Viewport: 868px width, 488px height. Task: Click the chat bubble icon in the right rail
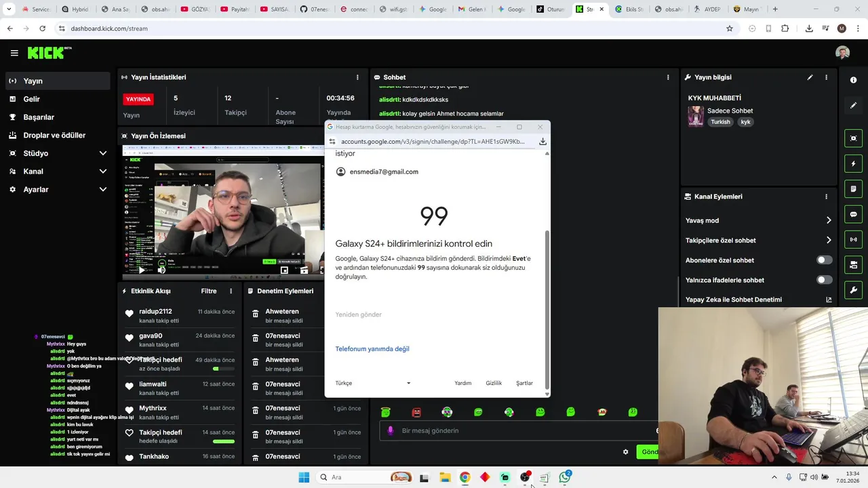[853, 214]
